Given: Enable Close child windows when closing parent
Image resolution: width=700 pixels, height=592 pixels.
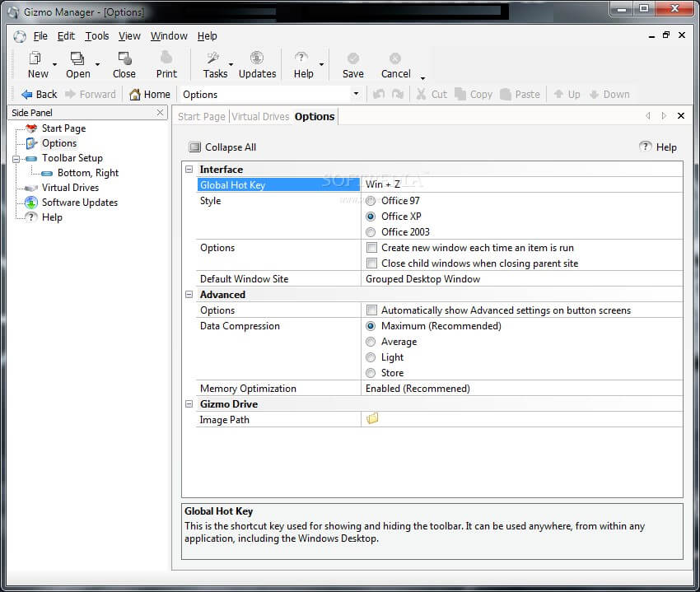Looking at the screenshot, I should [x=371, y=263].
